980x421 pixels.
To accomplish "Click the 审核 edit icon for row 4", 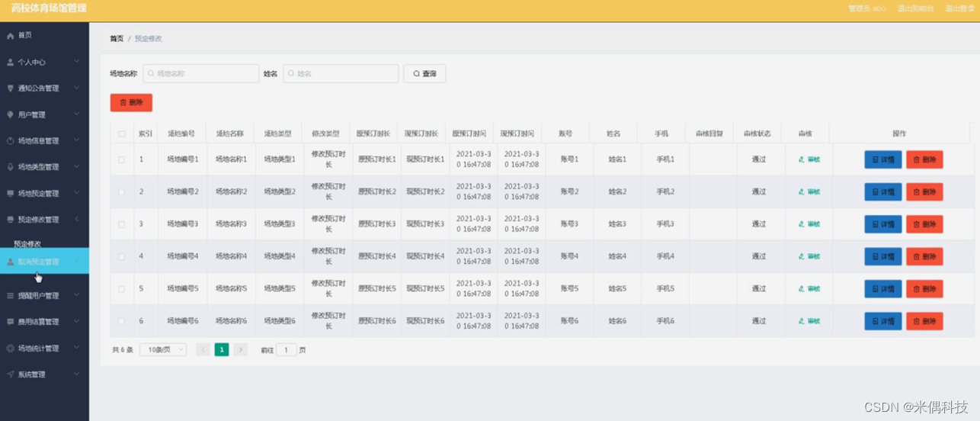I will tap(802, 256).
